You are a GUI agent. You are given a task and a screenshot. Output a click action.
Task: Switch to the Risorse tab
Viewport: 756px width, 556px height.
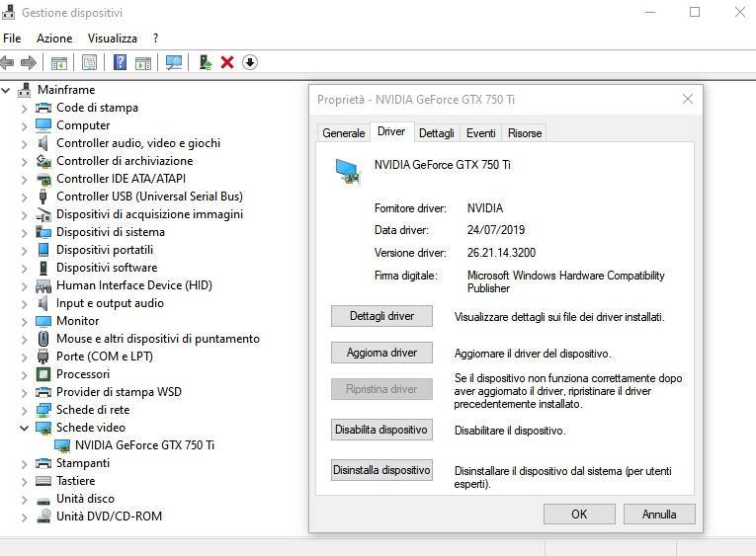525,133
